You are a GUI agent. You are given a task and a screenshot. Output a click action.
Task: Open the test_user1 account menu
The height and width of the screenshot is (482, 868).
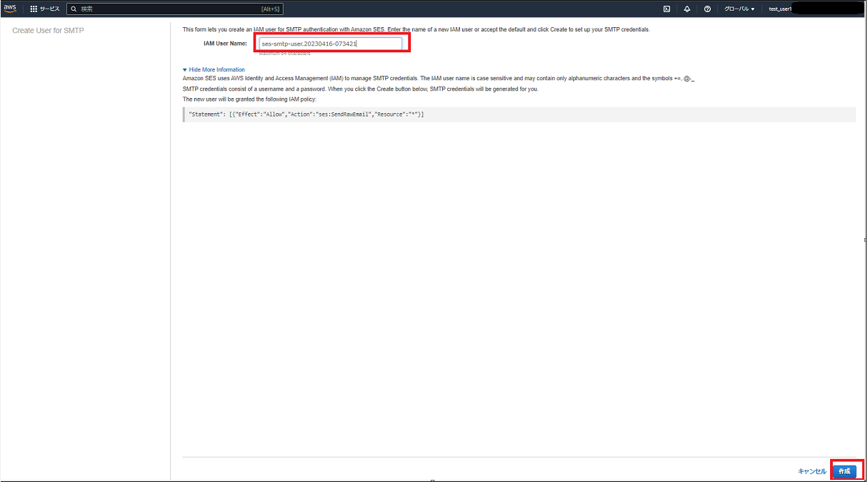(780, 9)
